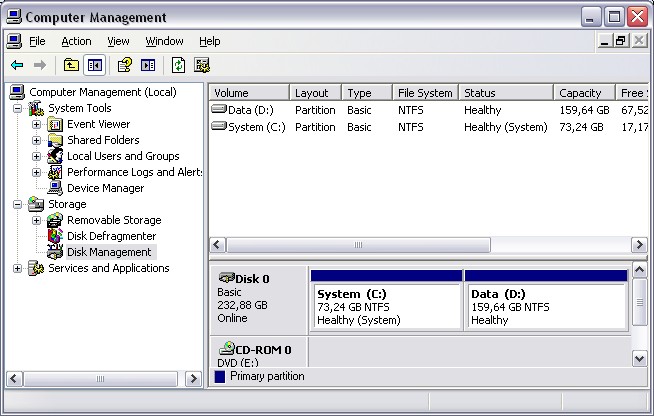Click the File System column header
This screenshot has height=416, width=654.
pyautogui.click(x=423, y=93)
